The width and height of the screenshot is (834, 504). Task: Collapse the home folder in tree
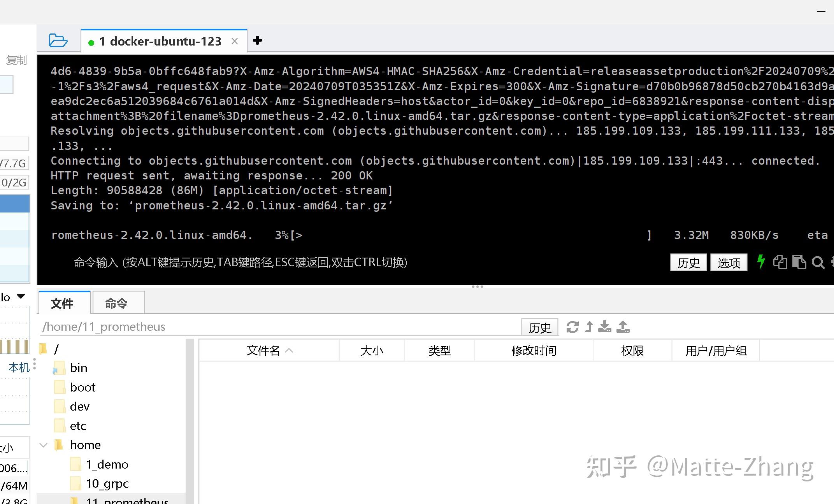coord(44,445)
